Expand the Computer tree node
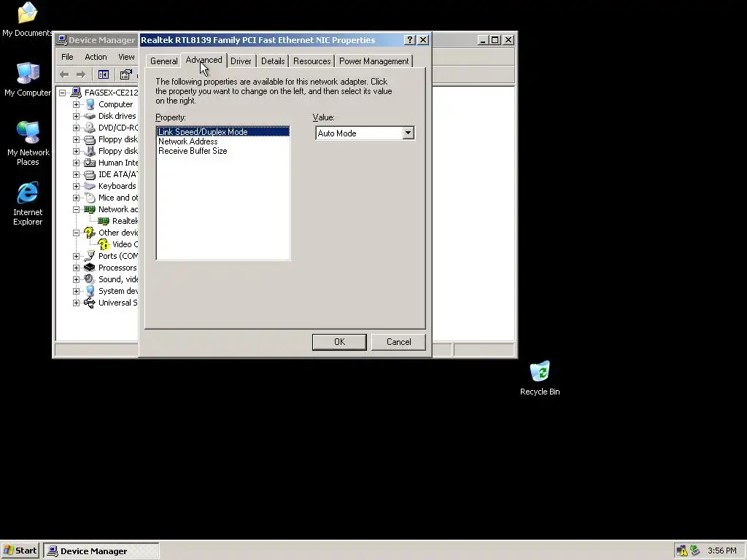This screenshot has height=560, width=747. pos(76,104)
